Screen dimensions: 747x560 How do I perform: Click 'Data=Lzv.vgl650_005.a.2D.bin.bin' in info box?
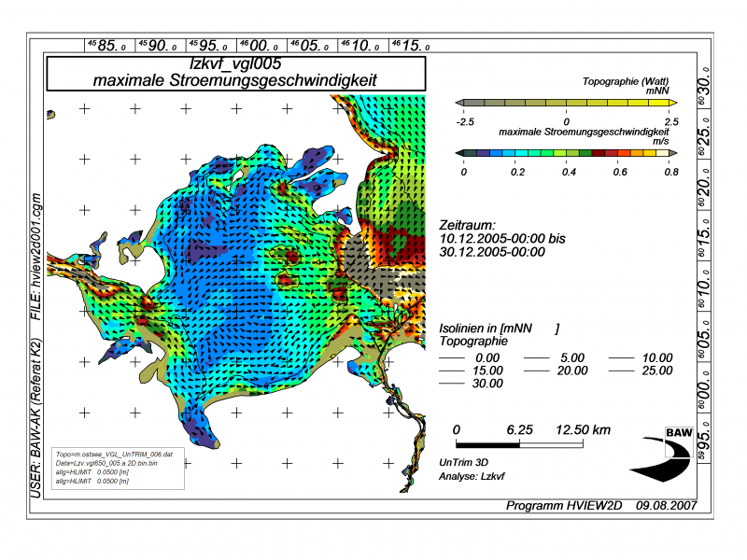[x=106, y=463]
